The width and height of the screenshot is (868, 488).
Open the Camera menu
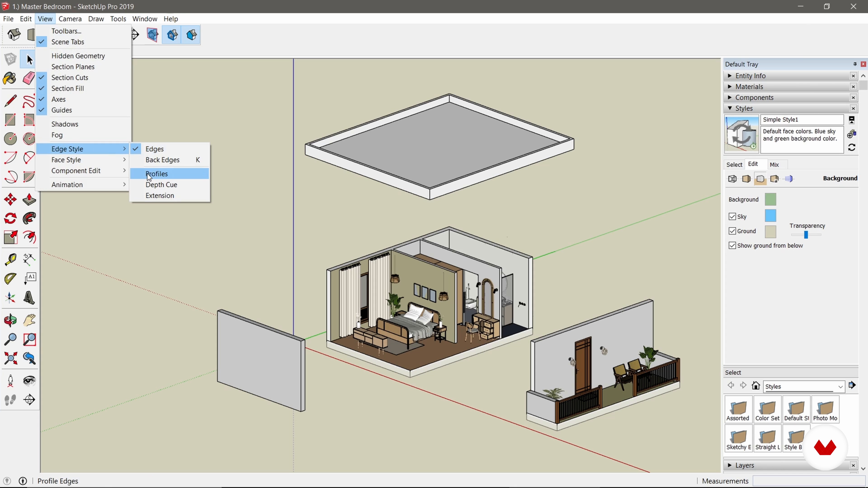point(70,19)
